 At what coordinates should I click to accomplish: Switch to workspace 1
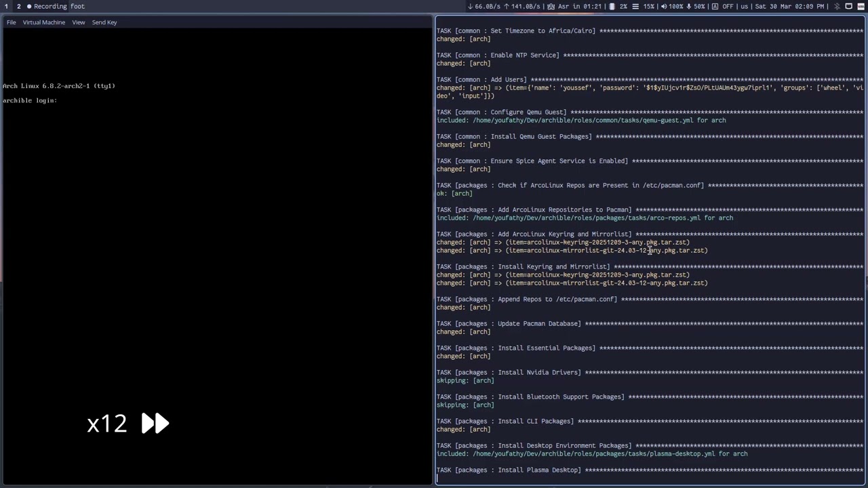coord(6,6)
